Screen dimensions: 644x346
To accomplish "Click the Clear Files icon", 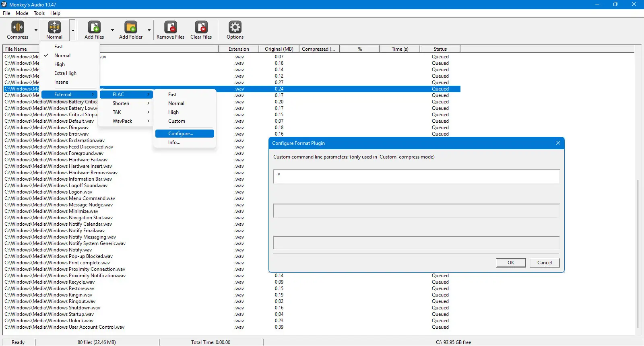I will coord(201,27).
